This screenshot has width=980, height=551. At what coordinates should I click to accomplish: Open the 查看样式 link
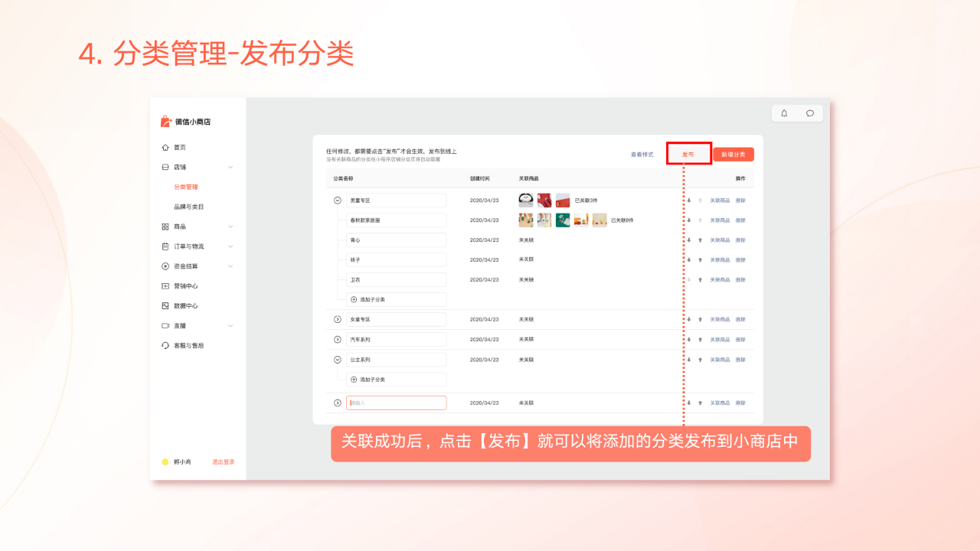tap(642, 155)
